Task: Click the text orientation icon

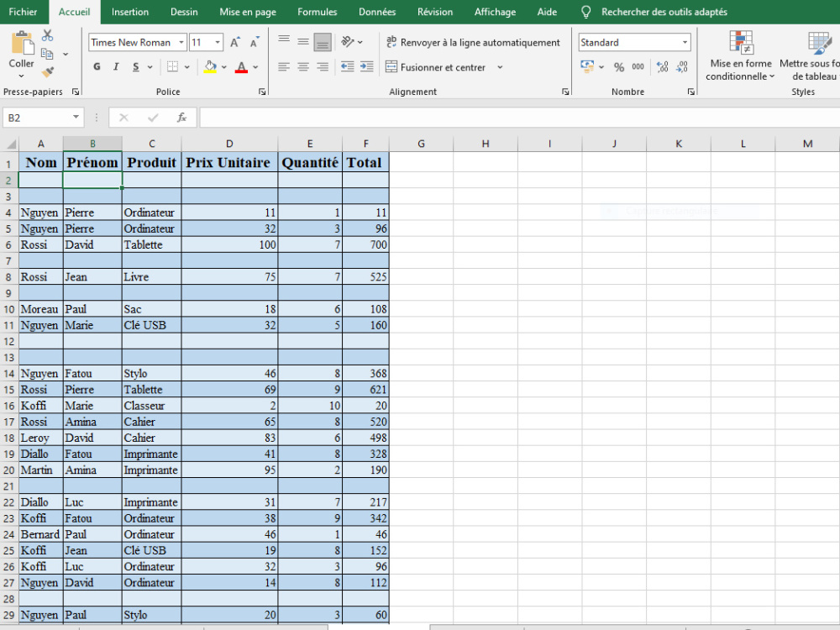Action: tap(348, 41)
